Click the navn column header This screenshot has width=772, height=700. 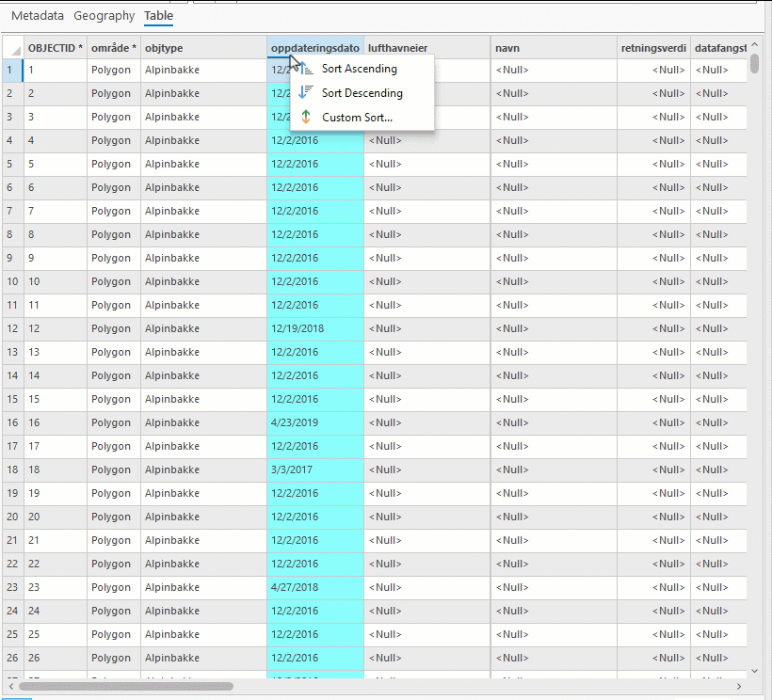click(x=554, y=48)
